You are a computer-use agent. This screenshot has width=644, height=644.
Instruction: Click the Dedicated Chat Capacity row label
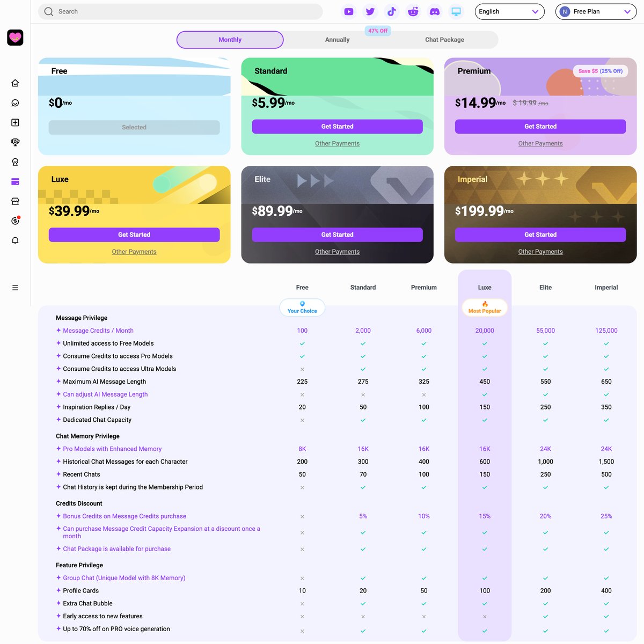coord(97,420)
